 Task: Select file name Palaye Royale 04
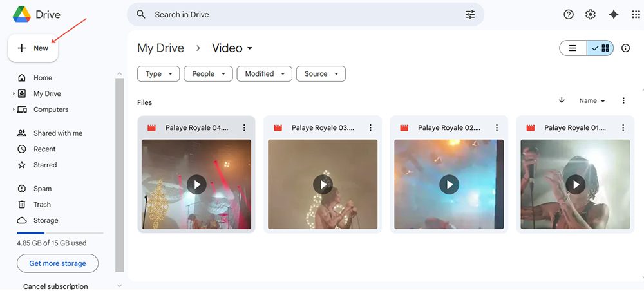tap(196, 127)
